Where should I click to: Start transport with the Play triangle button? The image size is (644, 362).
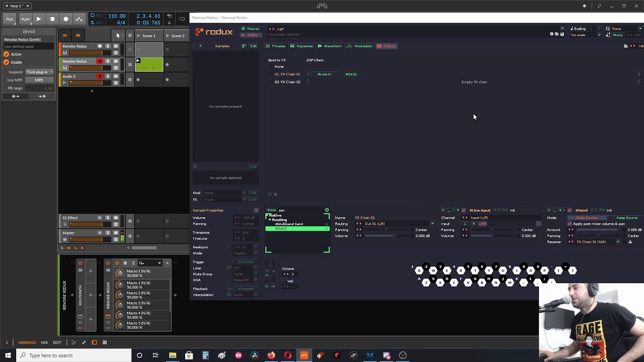tap(39, 19)
